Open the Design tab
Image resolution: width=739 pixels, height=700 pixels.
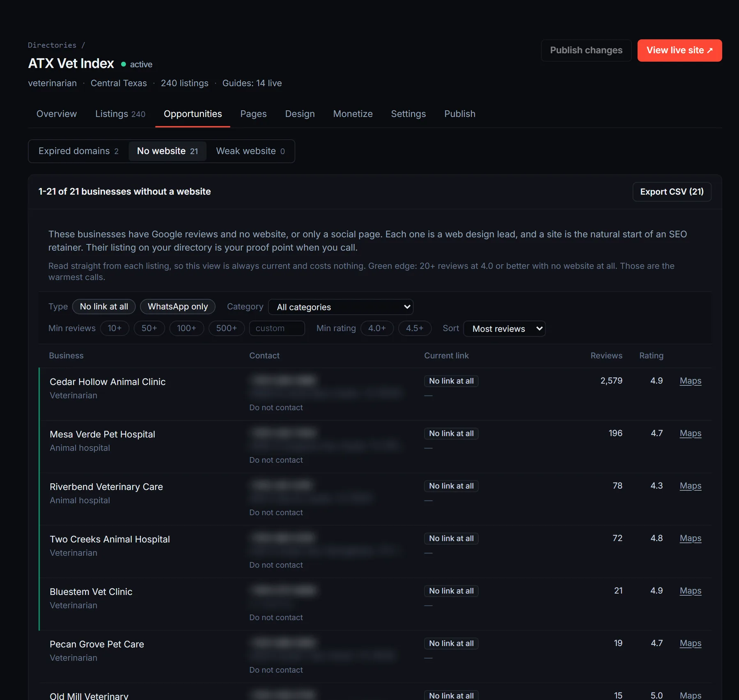pos(300,114)
